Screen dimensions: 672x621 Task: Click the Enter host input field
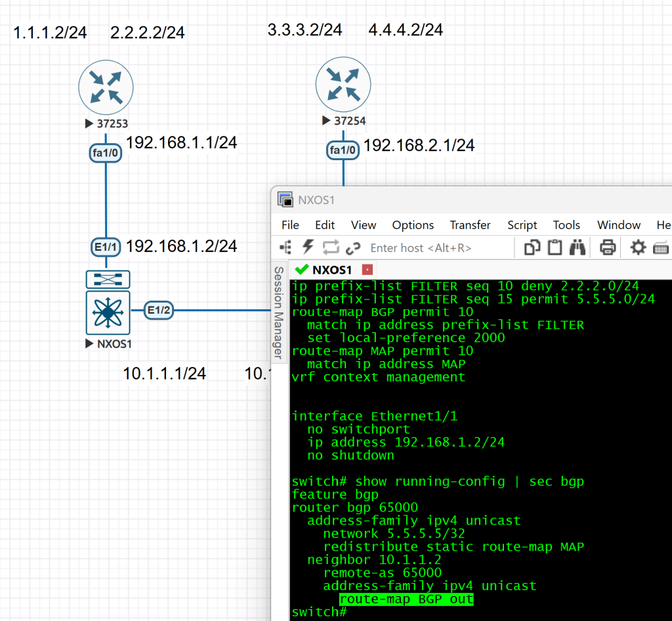tap(433, 248)
